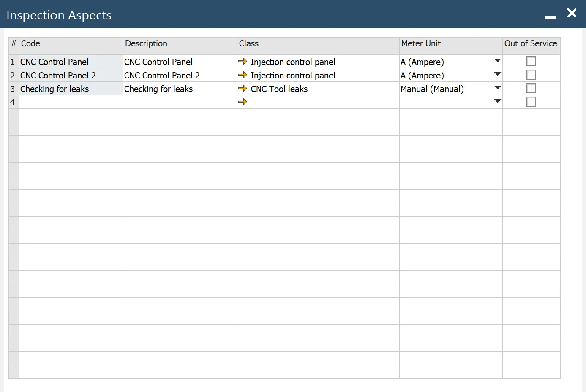The height and width of the screenshot is (392, 586).
Task: Click the Meter Unit column header
Action: pos(450,44)
